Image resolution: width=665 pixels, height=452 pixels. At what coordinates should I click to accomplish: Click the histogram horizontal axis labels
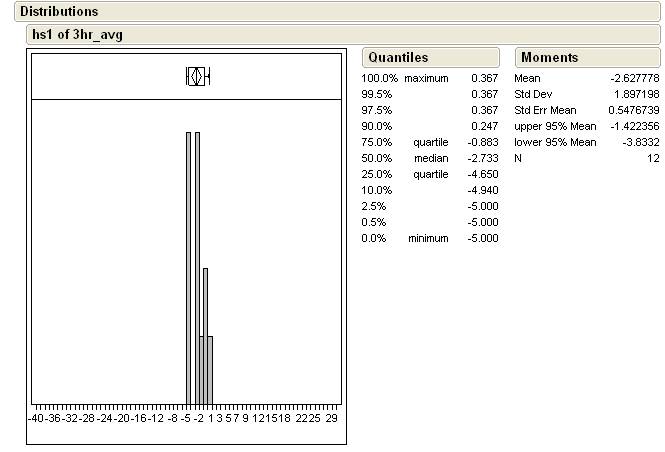click(187, 418)
